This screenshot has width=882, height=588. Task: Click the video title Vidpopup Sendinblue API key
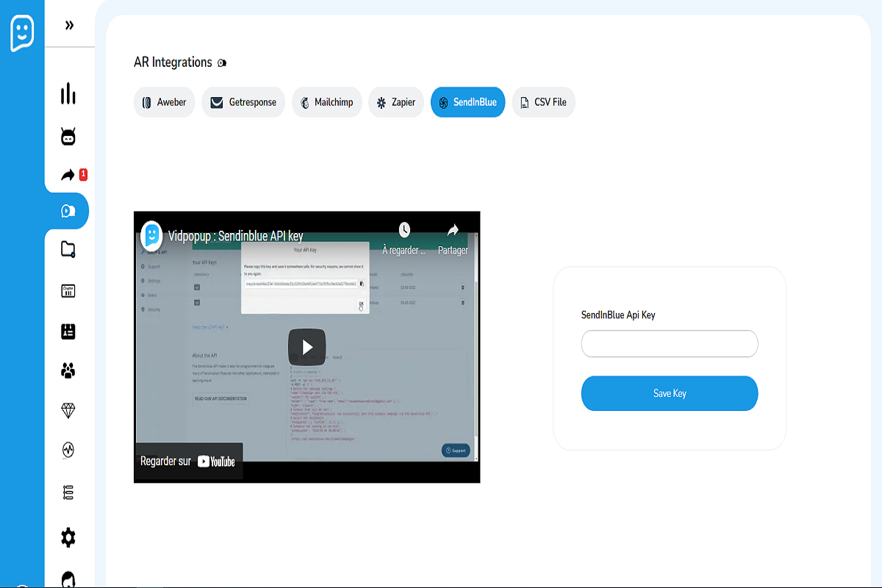(235, 237)
